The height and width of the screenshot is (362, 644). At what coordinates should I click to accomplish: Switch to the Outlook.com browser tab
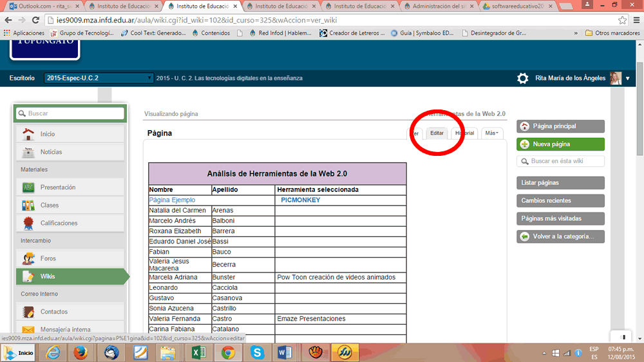click(44, 6)
